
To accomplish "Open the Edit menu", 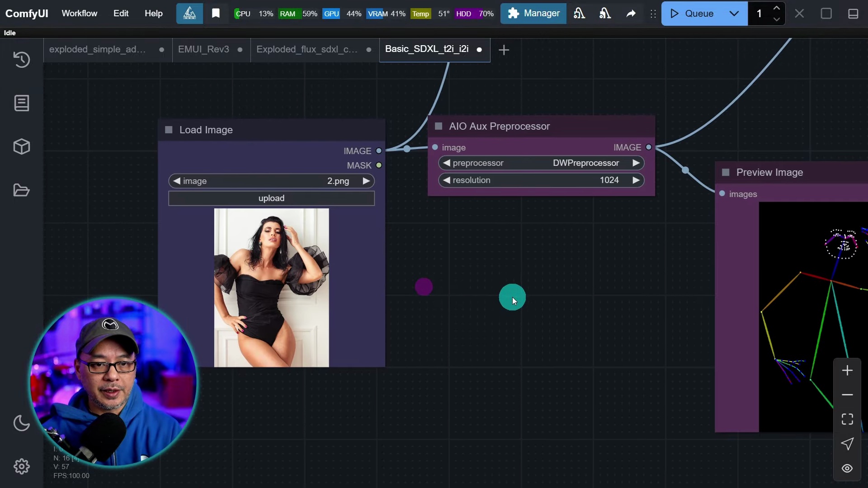I will pos(121,14).
